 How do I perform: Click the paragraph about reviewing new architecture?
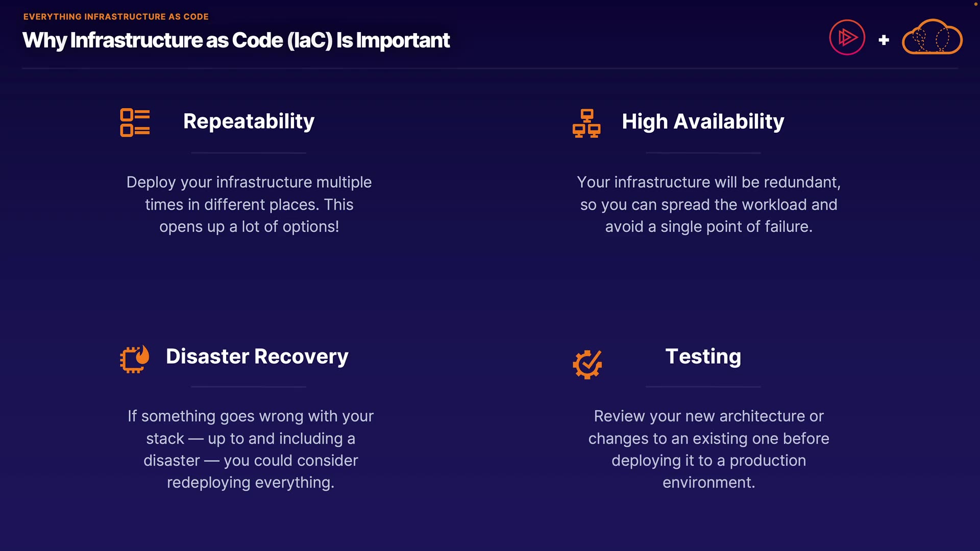click(708, 449)
